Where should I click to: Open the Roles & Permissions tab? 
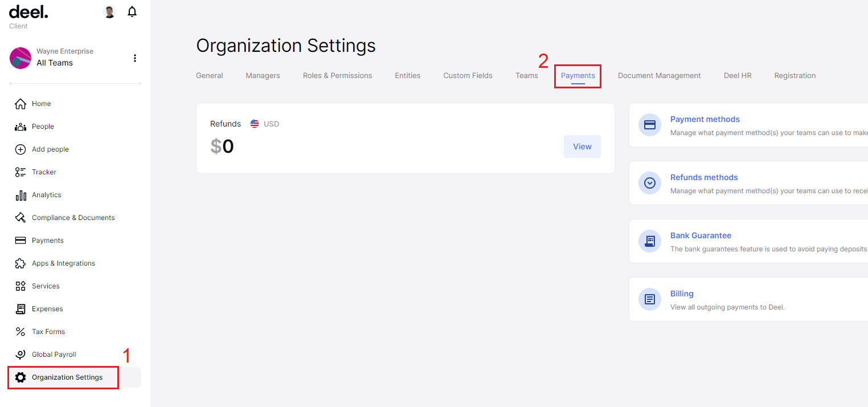(x=337, y=75)
